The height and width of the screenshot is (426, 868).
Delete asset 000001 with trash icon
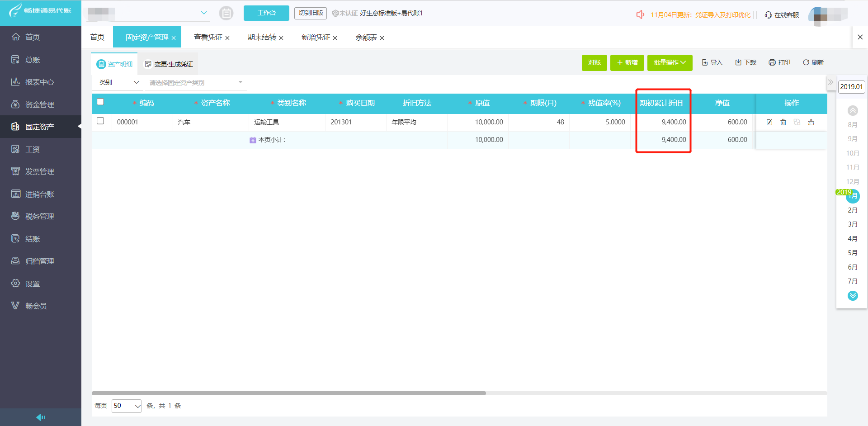click(x=783, y=122)
